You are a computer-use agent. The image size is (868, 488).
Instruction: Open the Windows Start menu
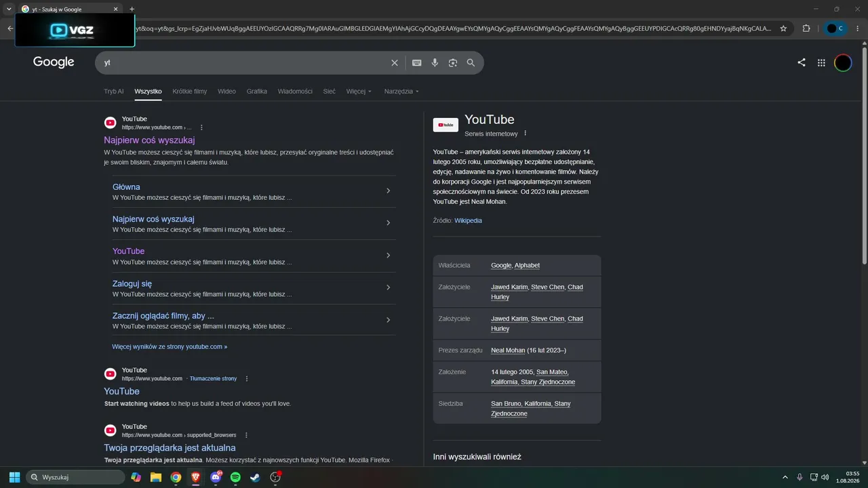click(14, 477)
